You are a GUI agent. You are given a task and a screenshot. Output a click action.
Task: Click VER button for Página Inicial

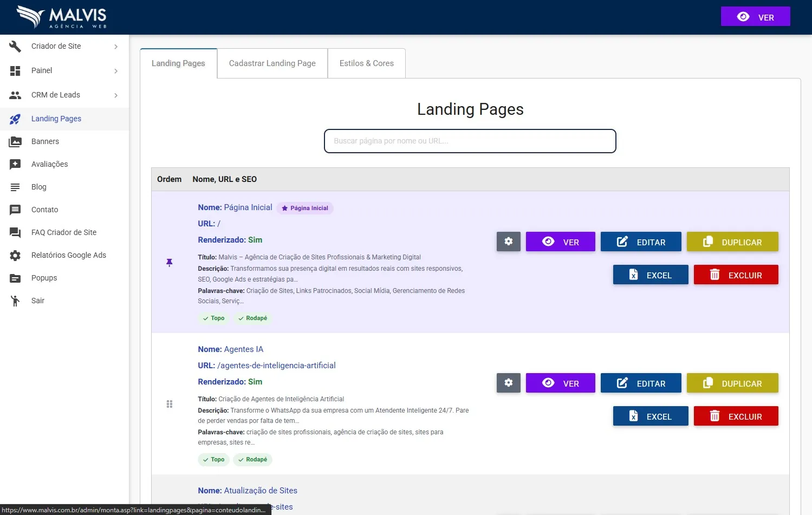tap(561, 242)
